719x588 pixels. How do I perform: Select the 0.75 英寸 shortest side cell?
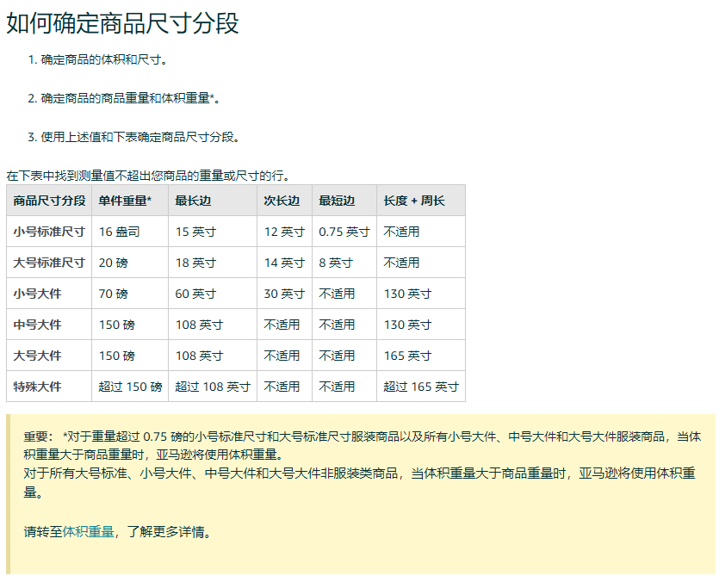point(344,232)
